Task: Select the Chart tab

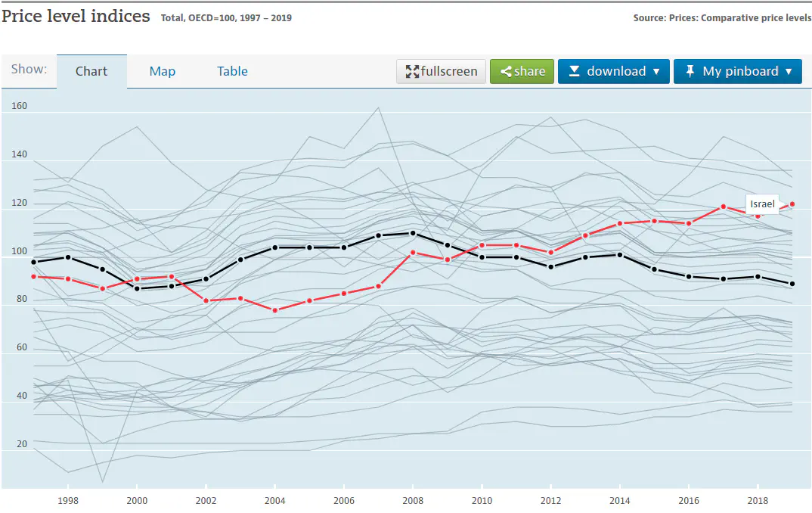Action: pos(91,71)
